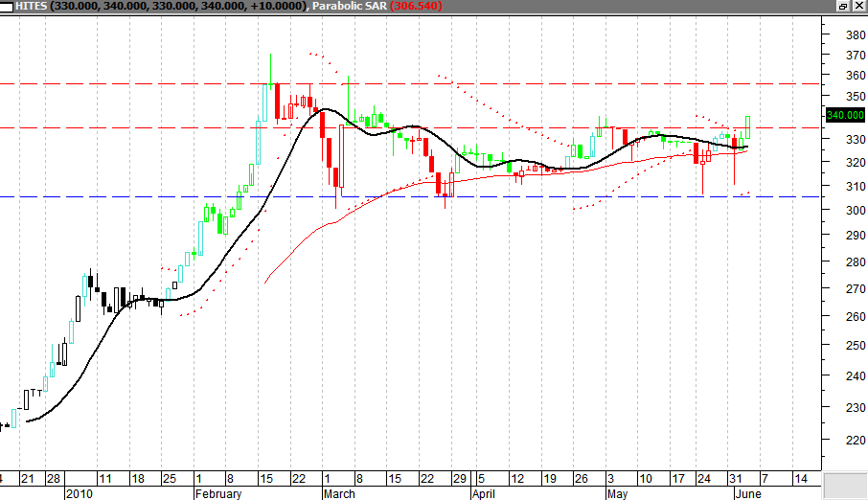The width and height of the screenshot is (868, 500).
Task: Restore the chart window using the restore button
Action: point(842,6)
